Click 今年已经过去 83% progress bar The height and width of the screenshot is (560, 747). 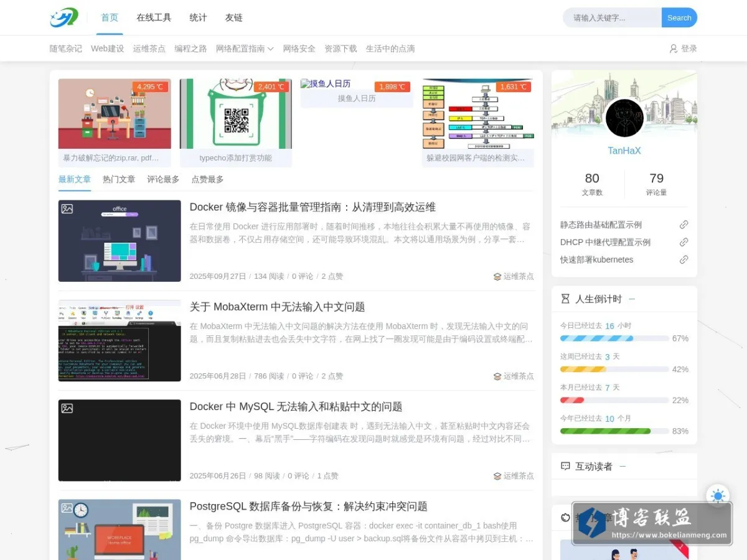614,431
